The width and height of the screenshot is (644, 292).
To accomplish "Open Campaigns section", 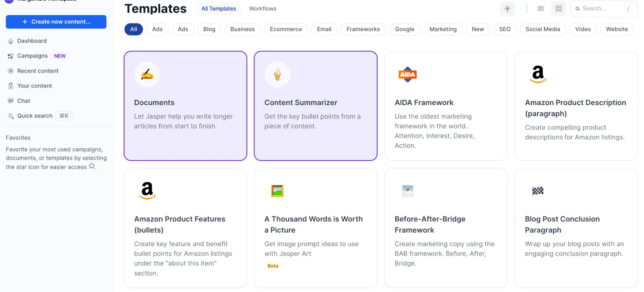I will coord(33,56).
